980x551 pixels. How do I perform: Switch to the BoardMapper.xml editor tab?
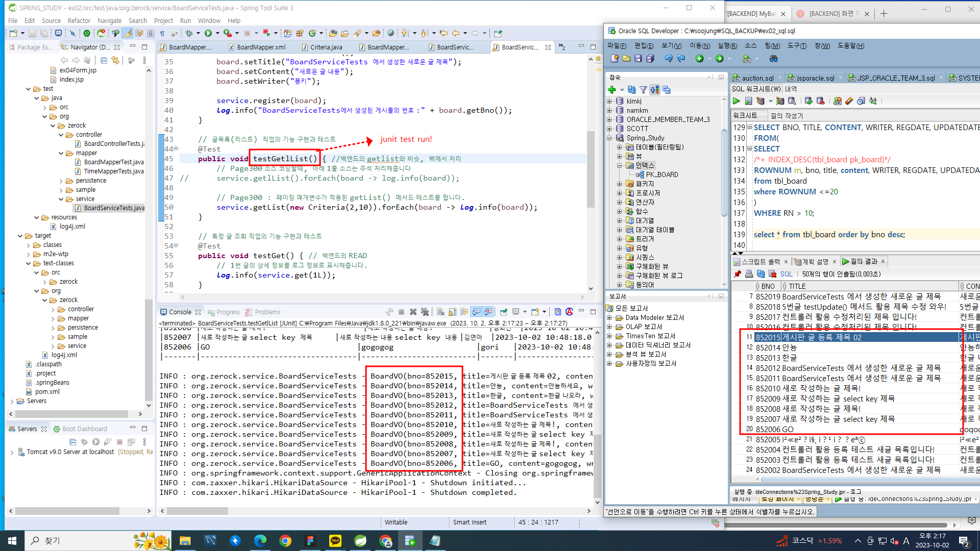click(x=261, y=47)
